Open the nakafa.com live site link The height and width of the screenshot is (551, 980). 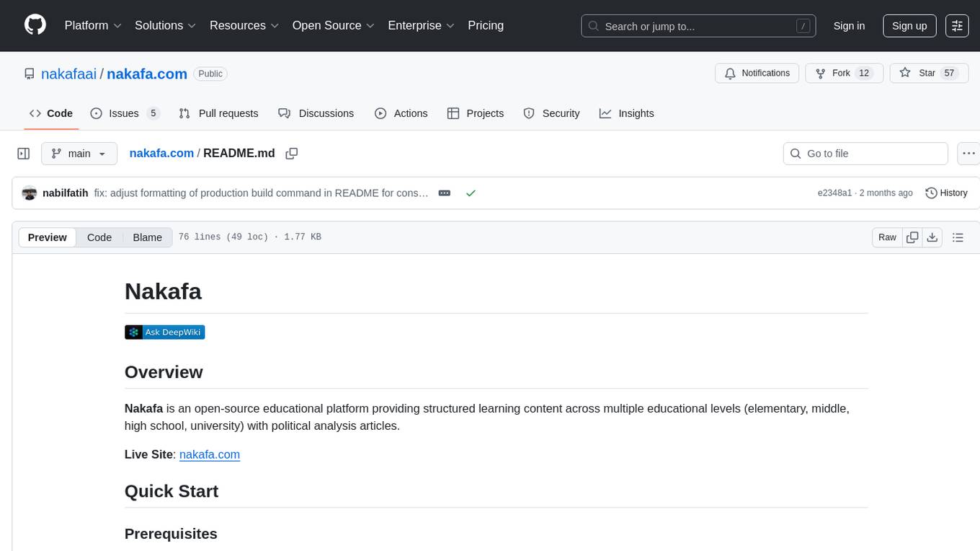click(210, 454)
